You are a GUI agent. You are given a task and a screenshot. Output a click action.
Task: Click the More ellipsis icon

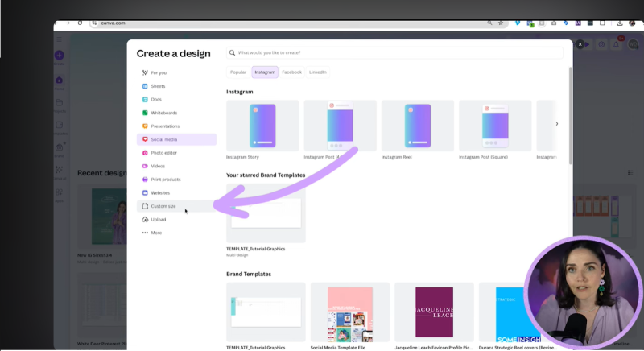[x=145, y=233]
